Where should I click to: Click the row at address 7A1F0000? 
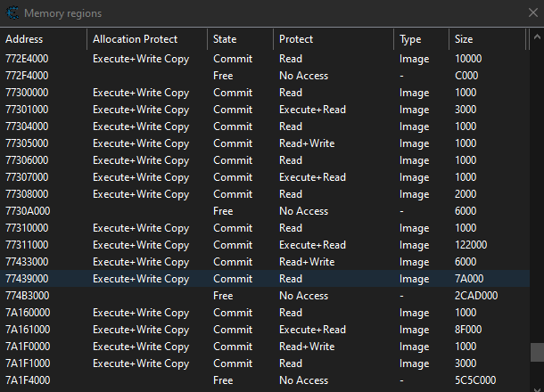27,347
